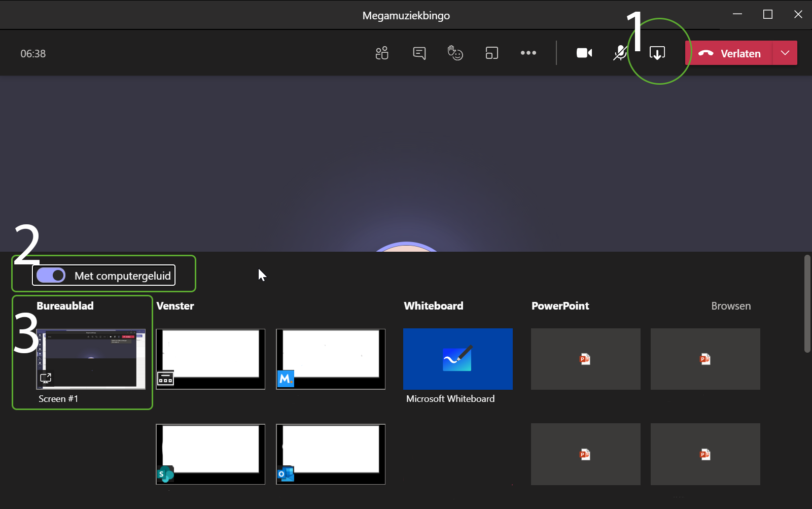812x509 pixels.
Task: Leave meeting with Verlaten button
Action: [x=729, y=53]
